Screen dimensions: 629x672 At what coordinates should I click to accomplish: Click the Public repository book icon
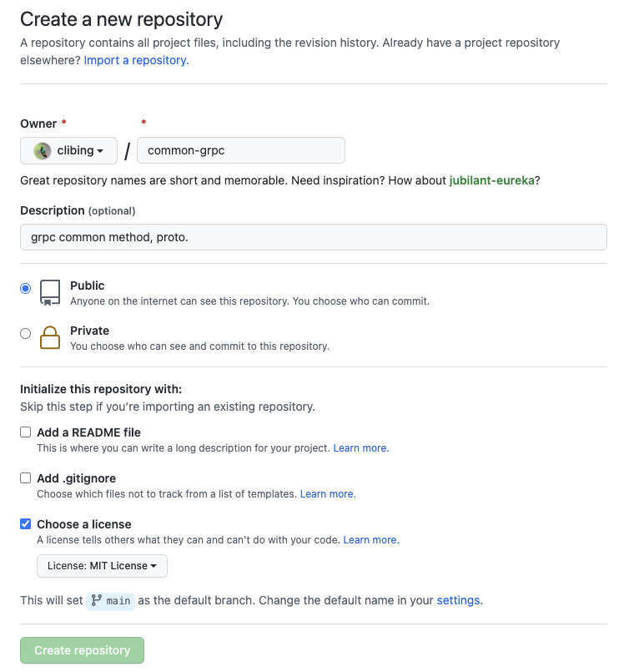[51, 292]
